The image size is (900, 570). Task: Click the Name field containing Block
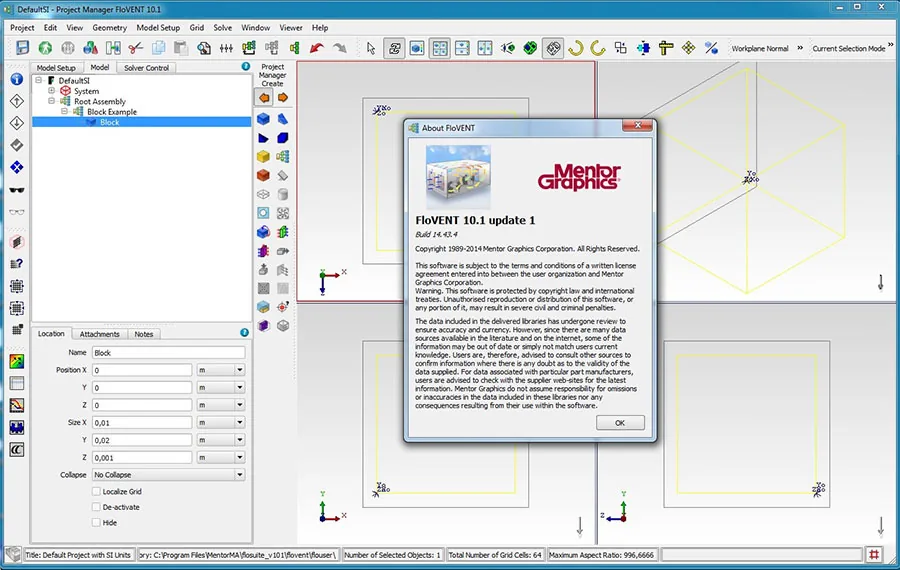[168, 352]
